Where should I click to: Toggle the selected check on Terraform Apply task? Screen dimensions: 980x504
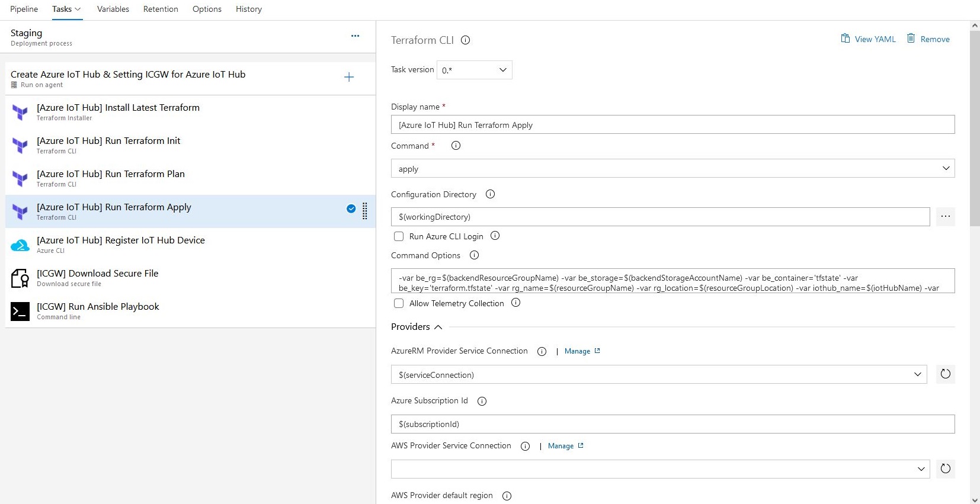pyautogui.click(x=351, y=208)
